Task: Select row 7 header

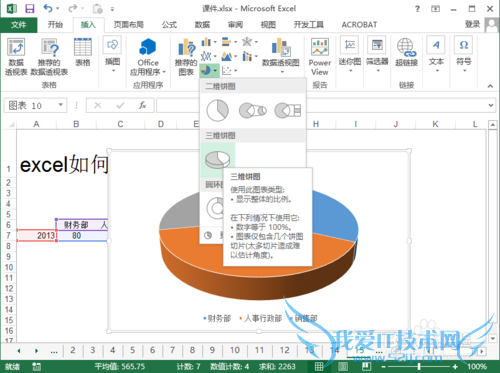Action: pos(9,236)
